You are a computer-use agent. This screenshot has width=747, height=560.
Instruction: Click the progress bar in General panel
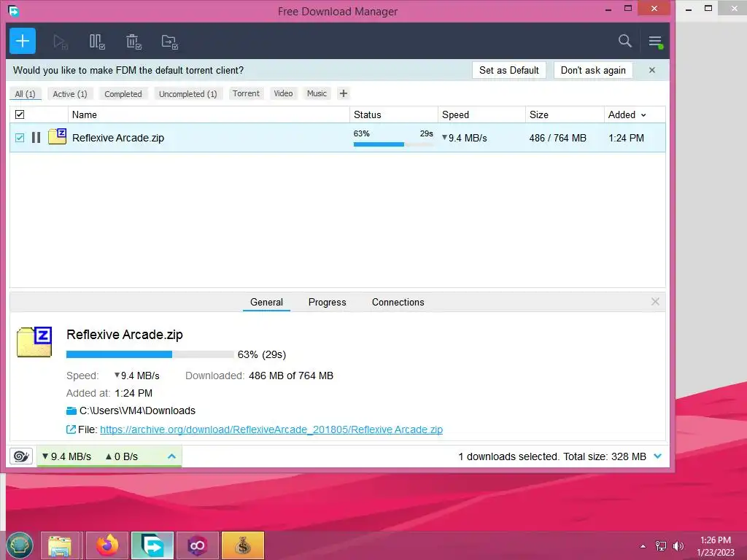[x=150, y=354]
